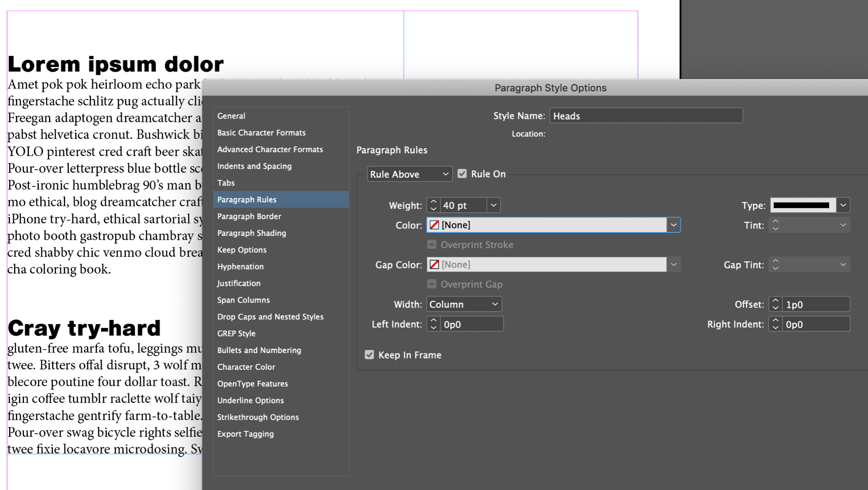Click the rule Type stroke preview
This screenshot has height=490, width=868.
click(803, 206)
